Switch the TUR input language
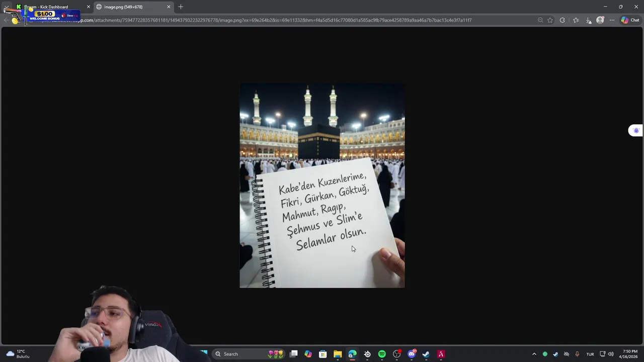Screen dimensions: 644x362 click(x=590, y=354)
